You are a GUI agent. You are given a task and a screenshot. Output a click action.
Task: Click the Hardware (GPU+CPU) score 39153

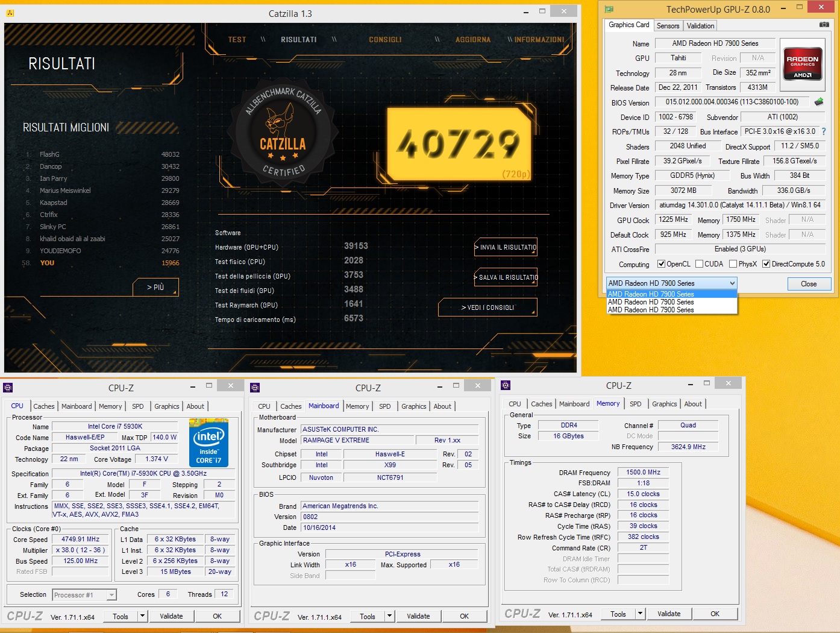pos(356,246)
